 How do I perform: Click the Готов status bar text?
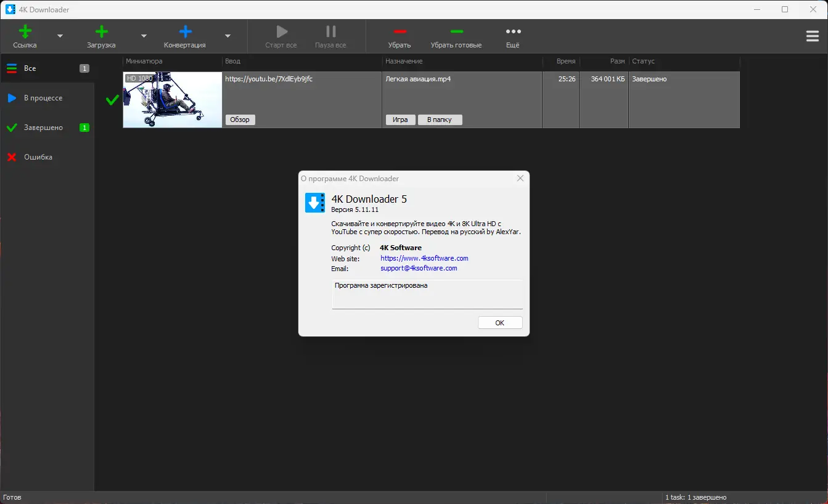[12, 497]
